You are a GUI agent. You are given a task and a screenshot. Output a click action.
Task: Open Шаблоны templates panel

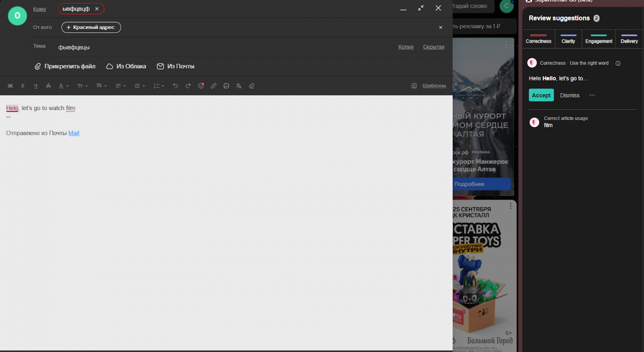[433, 86]
